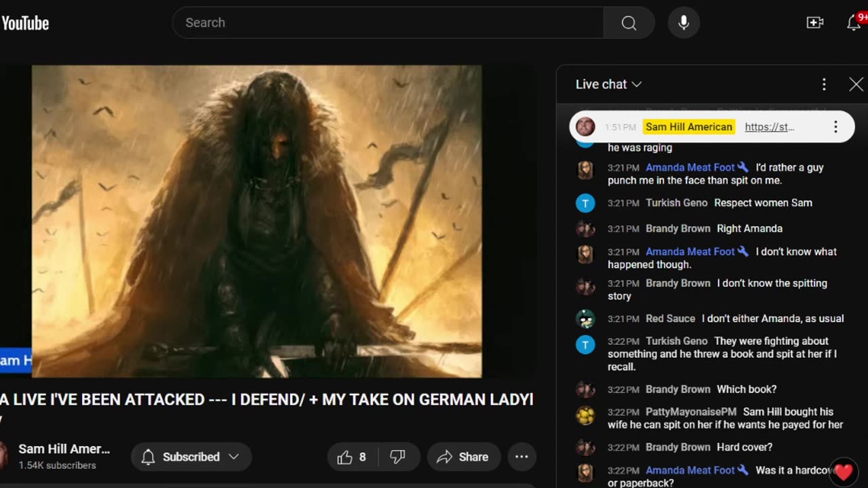This screenshot has width=868, height=488.
Task: Click Amanda Meat Foot 'I don't know what happened' message
Action: pyautogui.click(x=712, y=258)
